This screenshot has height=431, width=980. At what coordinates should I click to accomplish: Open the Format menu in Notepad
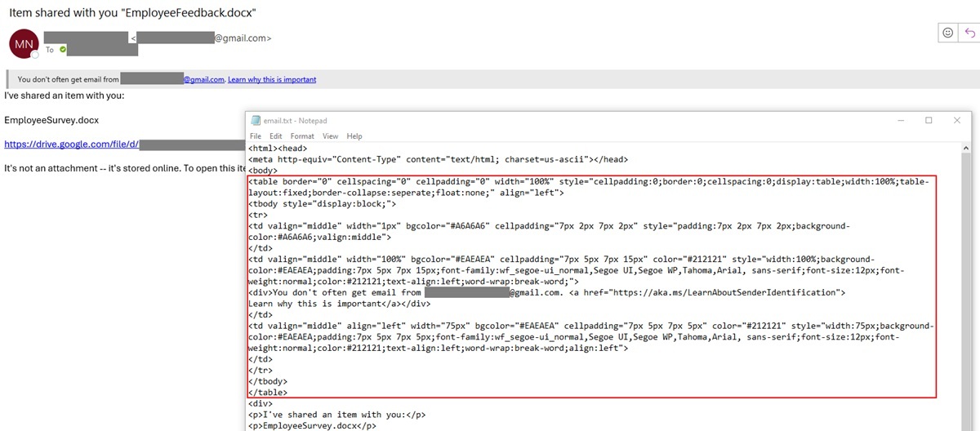click(x=302, y=136)
